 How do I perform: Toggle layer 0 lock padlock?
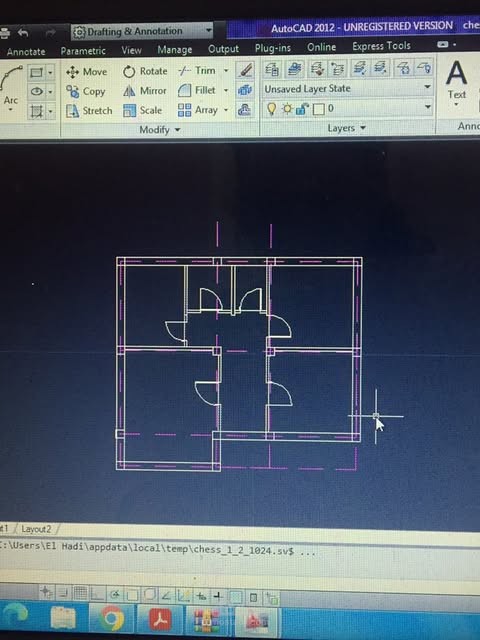(302, 109)
